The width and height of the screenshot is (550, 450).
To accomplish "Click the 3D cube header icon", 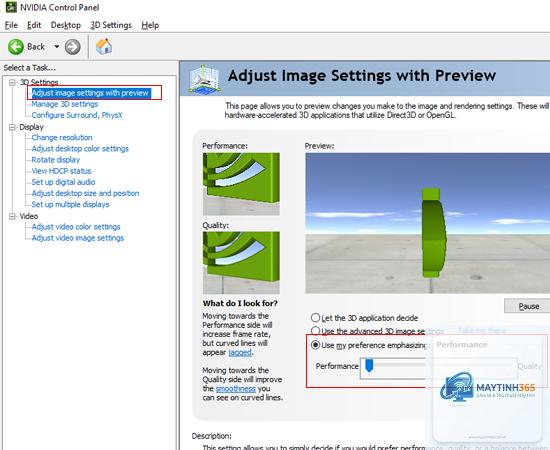I will point(204,79).
